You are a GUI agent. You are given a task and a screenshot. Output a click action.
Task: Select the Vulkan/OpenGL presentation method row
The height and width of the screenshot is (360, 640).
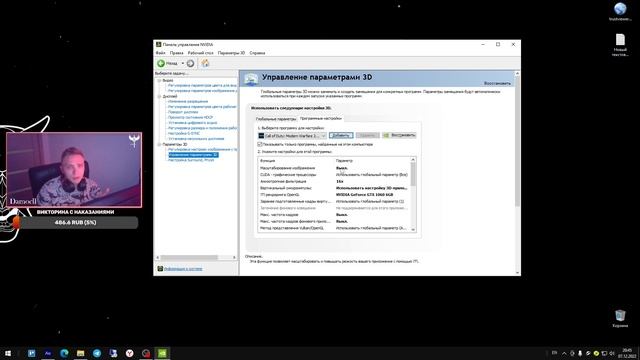point(334,228)
